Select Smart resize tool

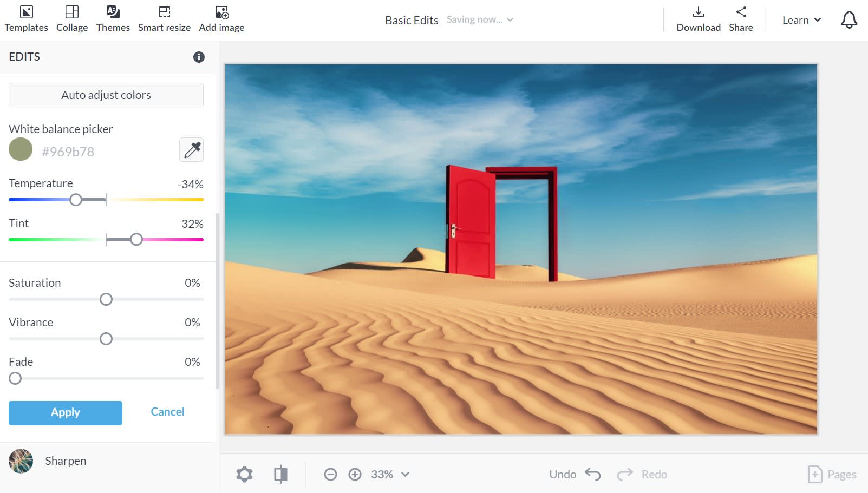pyautogui.click(x=164, y=19)
